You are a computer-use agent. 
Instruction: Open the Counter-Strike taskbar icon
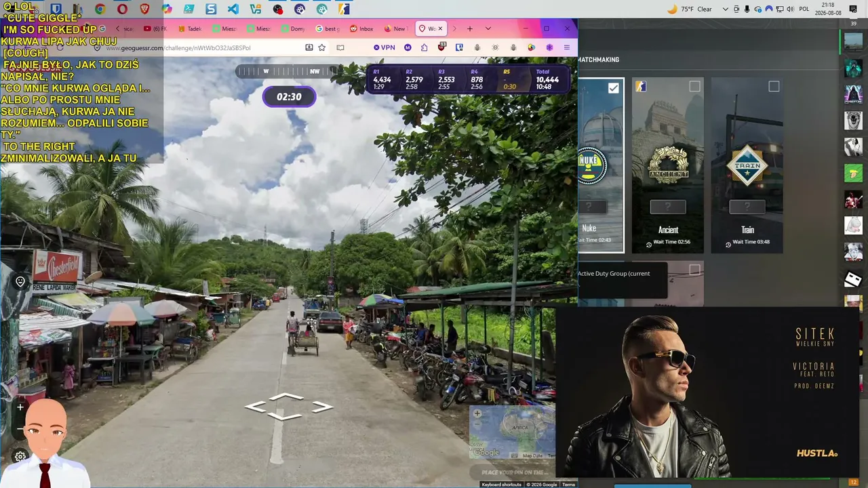point(344,9)
